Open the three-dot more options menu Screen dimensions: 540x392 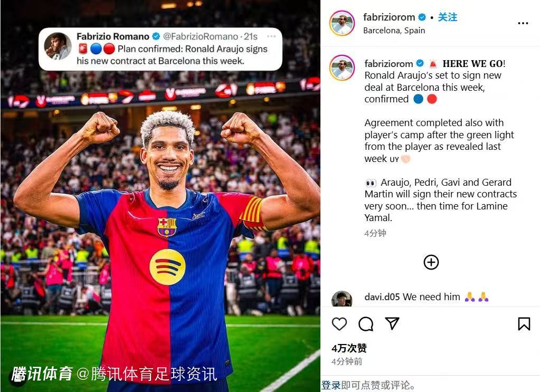[523, 23]
